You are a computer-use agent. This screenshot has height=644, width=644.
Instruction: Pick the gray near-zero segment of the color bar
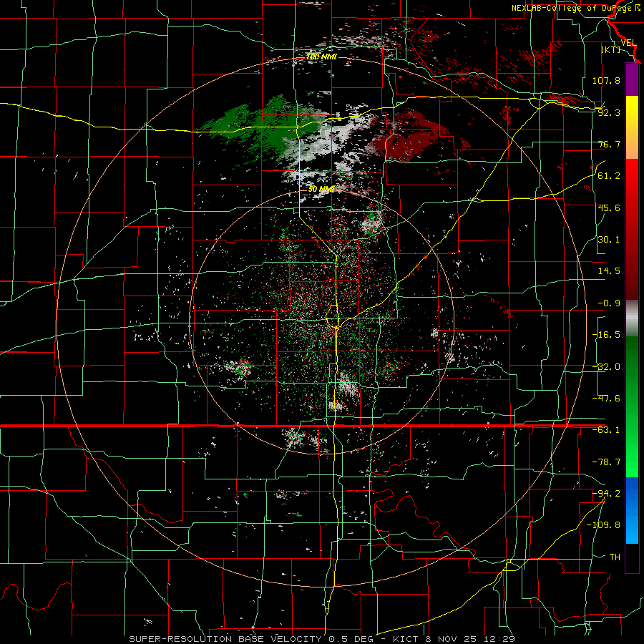coord(632,318)
